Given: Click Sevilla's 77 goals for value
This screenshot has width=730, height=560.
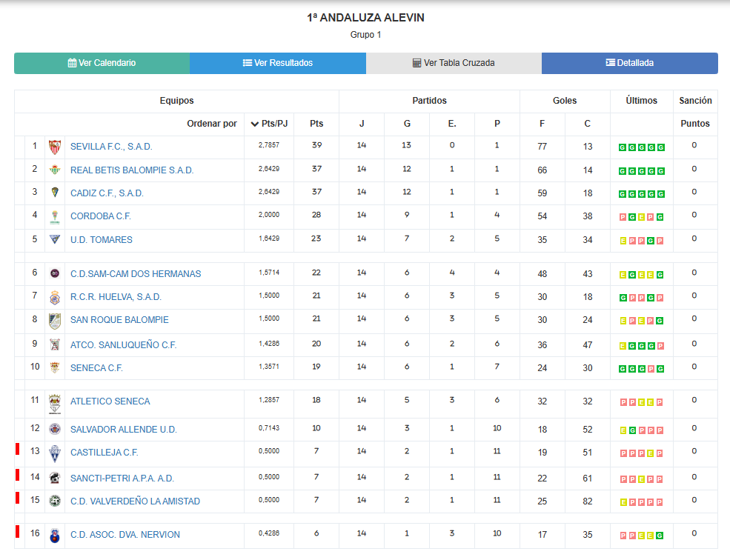Looking at the screenshot, I should 542,147.
